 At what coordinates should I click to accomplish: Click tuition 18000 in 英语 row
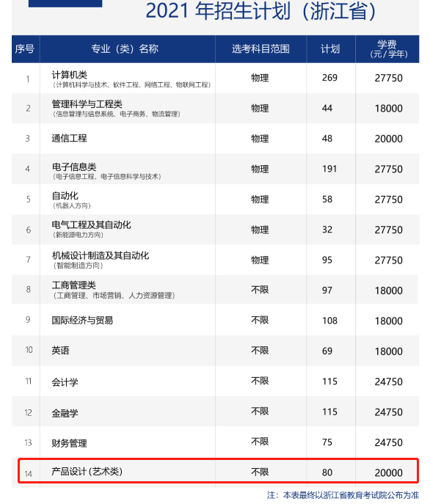[388, 351]
